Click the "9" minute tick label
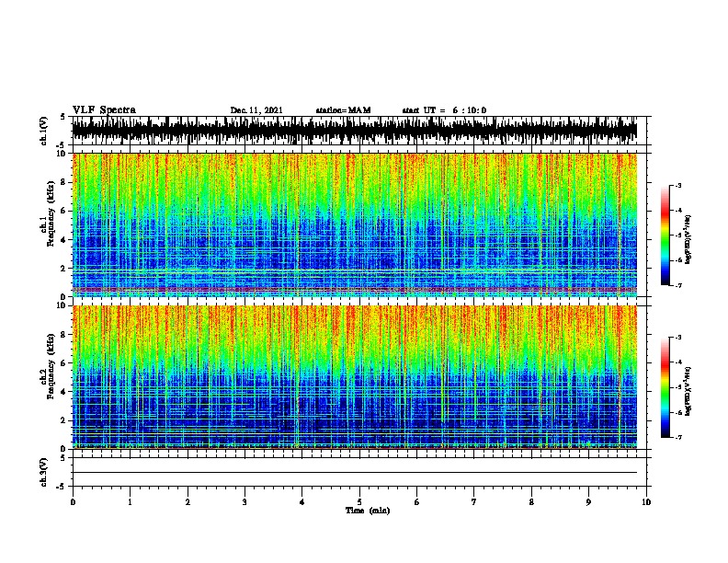This screenshot has height=563, width=728. [588, 502]
